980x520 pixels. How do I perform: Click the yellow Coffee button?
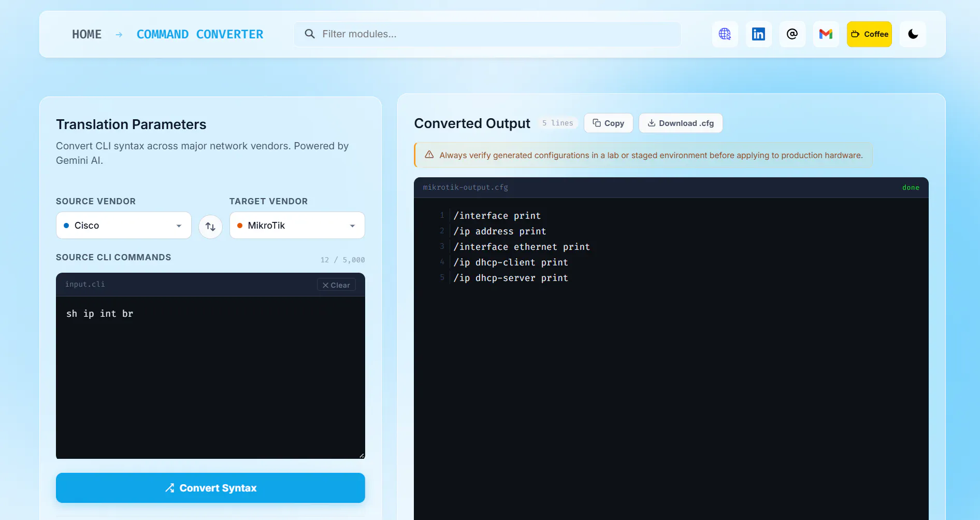point(869,34)
